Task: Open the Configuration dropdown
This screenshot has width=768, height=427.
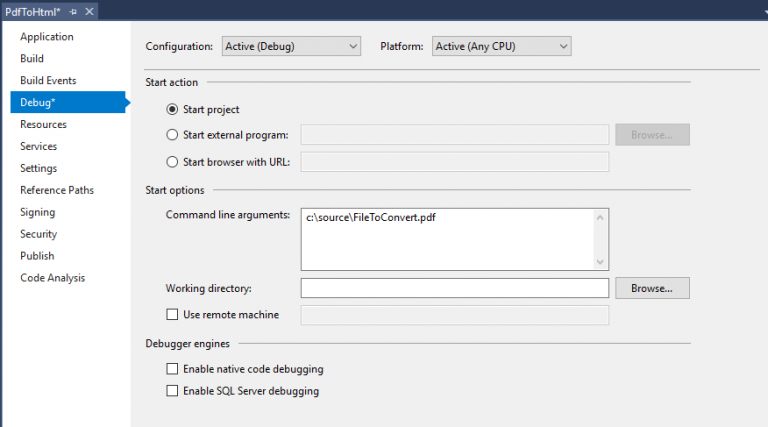Action: pyautogui.click(x=290, y=46)
